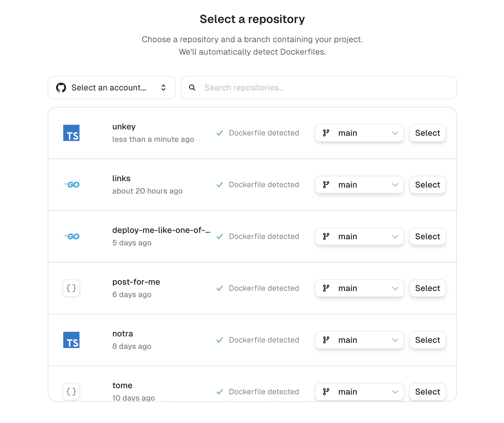This screenshot has width=504, height=423.
Task: Choose Select for deploy-me-like-one-of repo
Action: tap(428, 236)
